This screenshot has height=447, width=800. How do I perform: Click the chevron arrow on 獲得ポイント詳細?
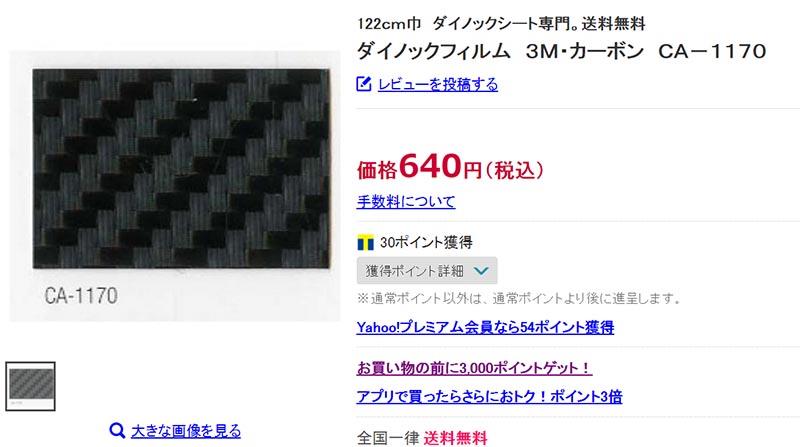tap(481, 271)
